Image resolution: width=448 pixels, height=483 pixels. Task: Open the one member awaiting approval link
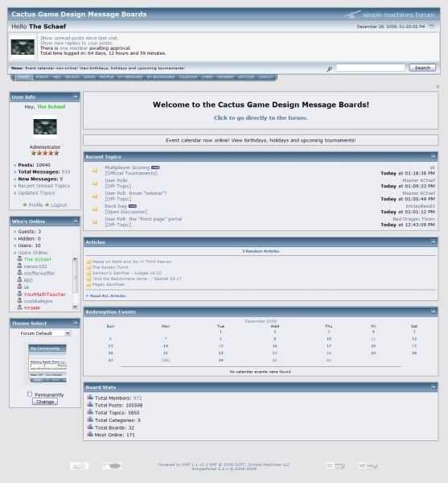73,48
